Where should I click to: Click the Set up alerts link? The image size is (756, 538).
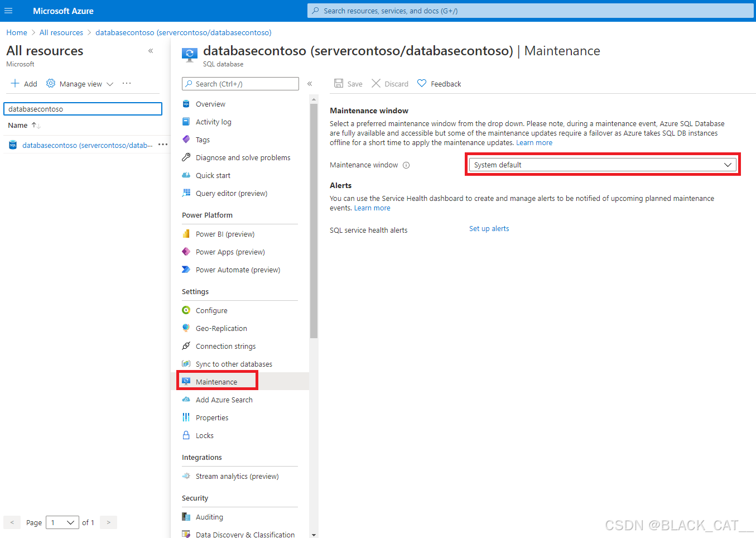pos(489,229)
